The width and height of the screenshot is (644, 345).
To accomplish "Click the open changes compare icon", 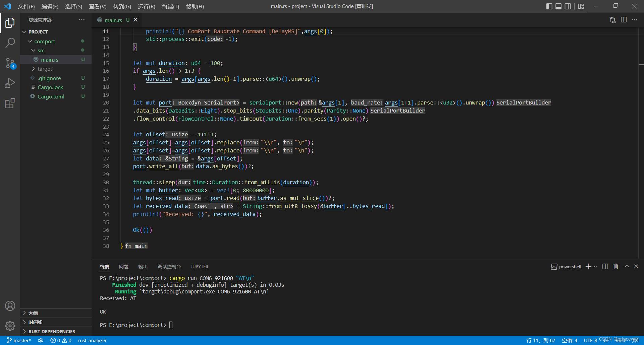I will click(x=613, y=20).
